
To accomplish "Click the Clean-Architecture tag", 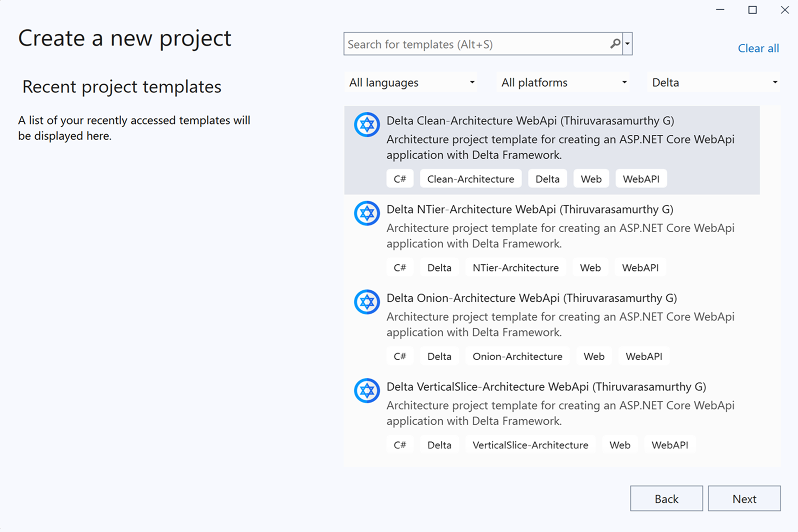I will tap(471, 179).
